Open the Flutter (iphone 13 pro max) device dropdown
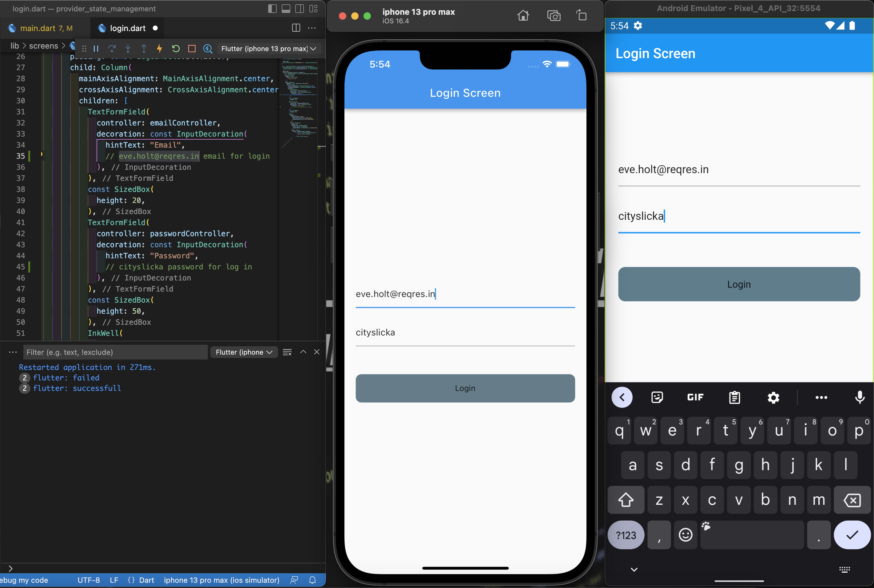The width and height of the screenshot is (874, 588). (x=268, y=48)
